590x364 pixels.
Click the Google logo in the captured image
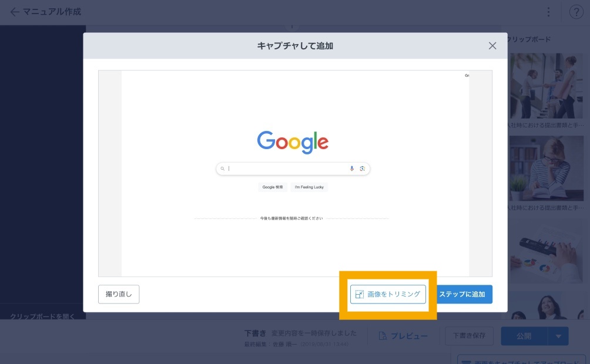click(293, 142)
